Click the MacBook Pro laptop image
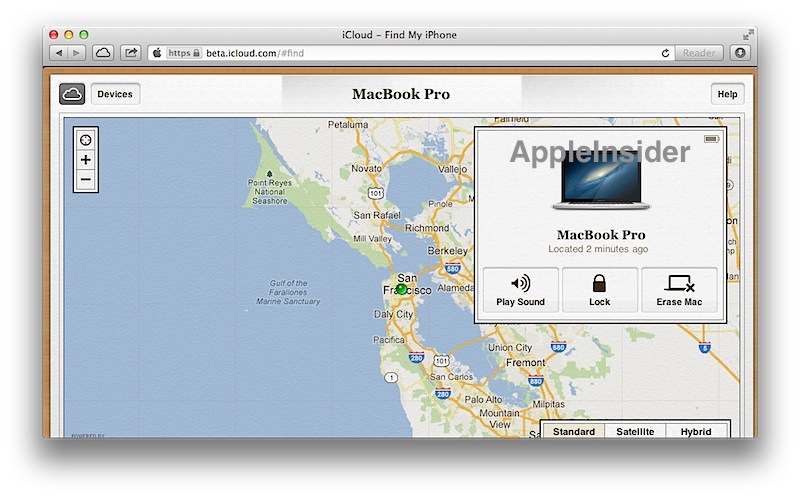Screen dimensions: 800x497 pos(601,180)
